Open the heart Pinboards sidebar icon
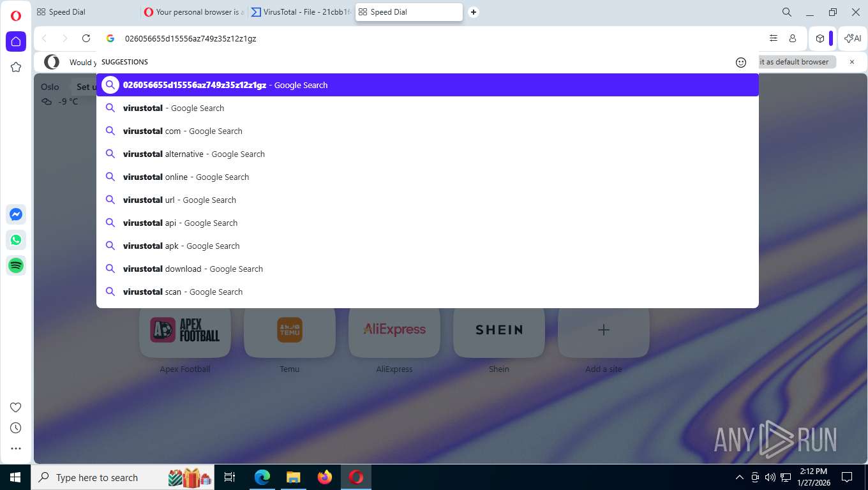 pos(16,407)
